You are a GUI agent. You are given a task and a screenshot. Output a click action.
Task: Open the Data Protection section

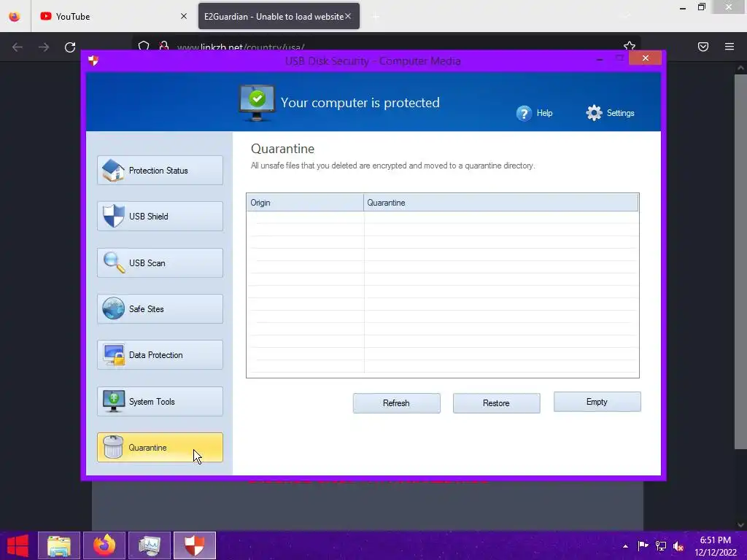[x=160, y=355]
